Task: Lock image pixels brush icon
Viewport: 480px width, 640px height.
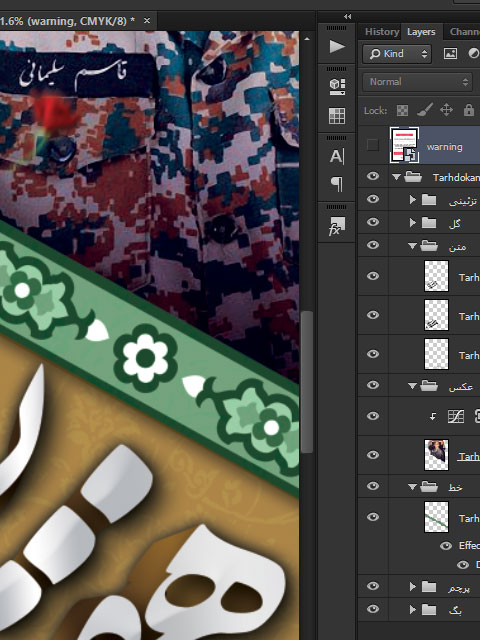Action: 424,110
